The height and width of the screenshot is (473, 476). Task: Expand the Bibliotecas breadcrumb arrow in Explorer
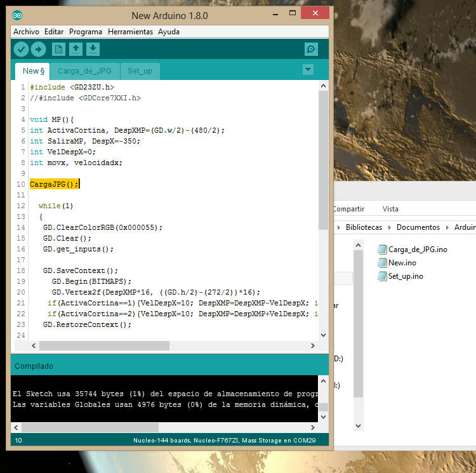[x=339, y=227]
